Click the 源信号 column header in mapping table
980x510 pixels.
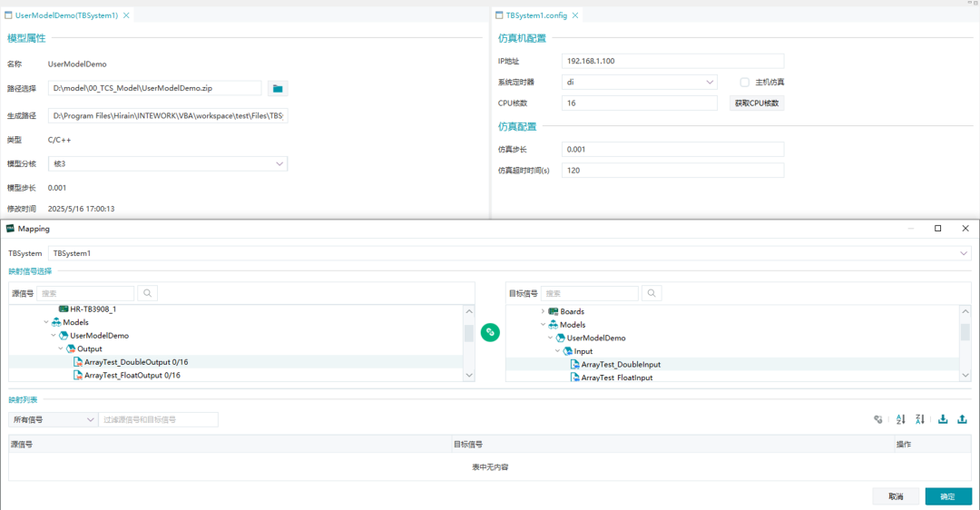[x=230, y=445]
